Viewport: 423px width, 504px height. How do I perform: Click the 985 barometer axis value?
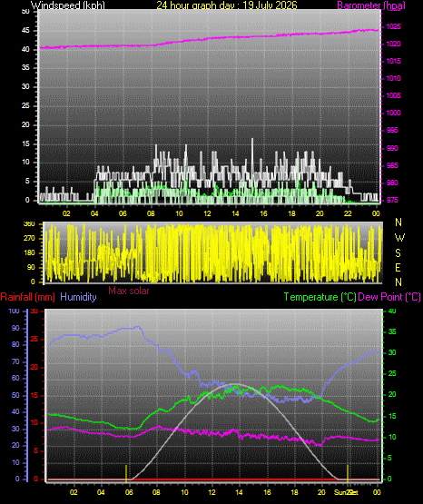[x=392, y=165]
